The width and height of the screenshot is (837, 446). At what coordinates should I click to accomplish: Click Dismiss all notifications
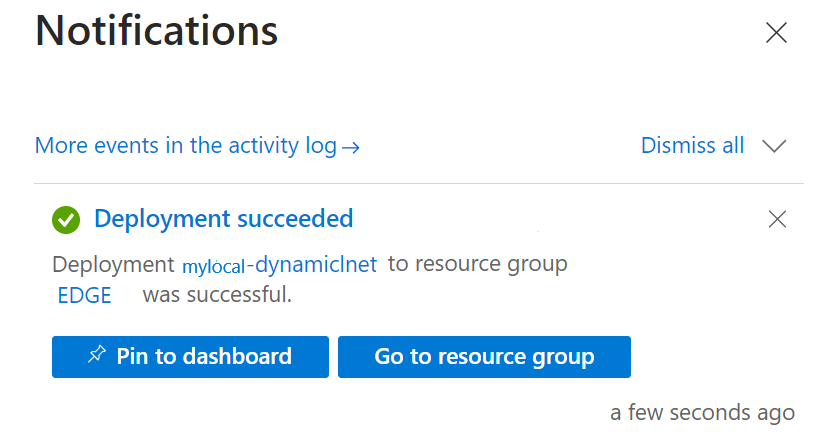[x=692, y=146]
